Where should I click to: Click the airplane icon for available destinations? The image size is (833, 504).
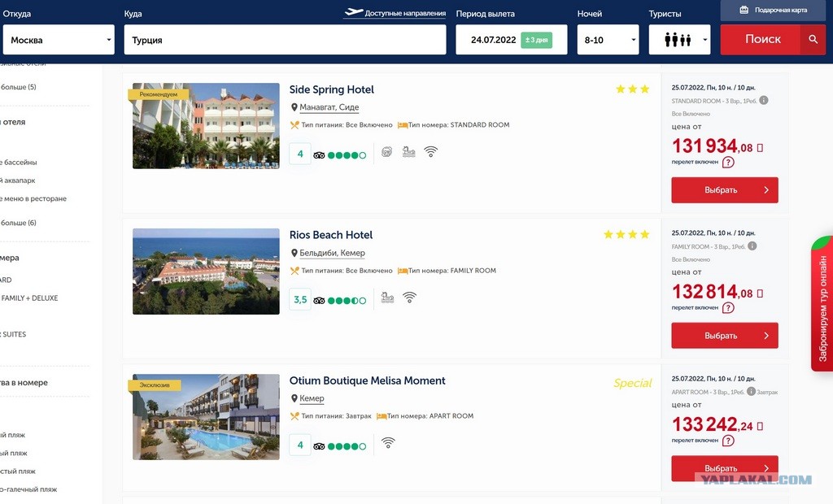(x=353, y=12)
